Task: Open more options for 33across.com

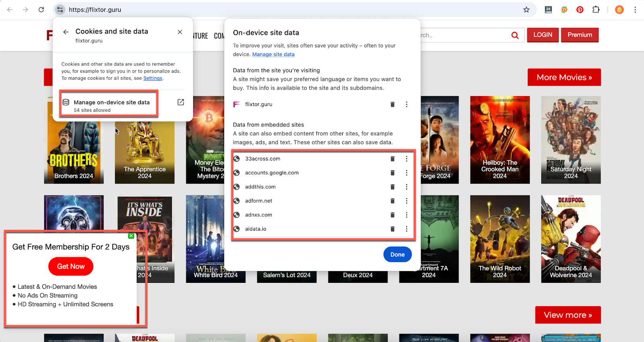Action: pyautogui.click(x=407, y=159)
